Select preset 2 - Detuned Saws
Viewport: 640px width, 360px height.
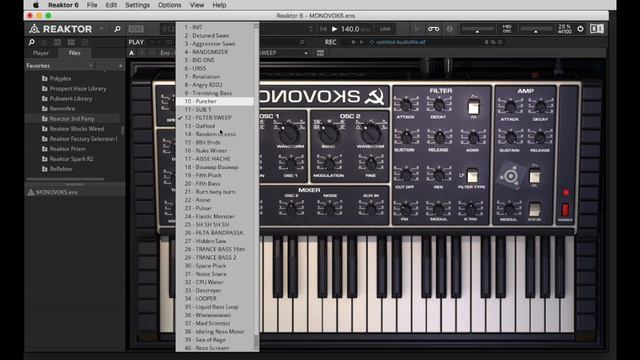[x=215, y=36]
